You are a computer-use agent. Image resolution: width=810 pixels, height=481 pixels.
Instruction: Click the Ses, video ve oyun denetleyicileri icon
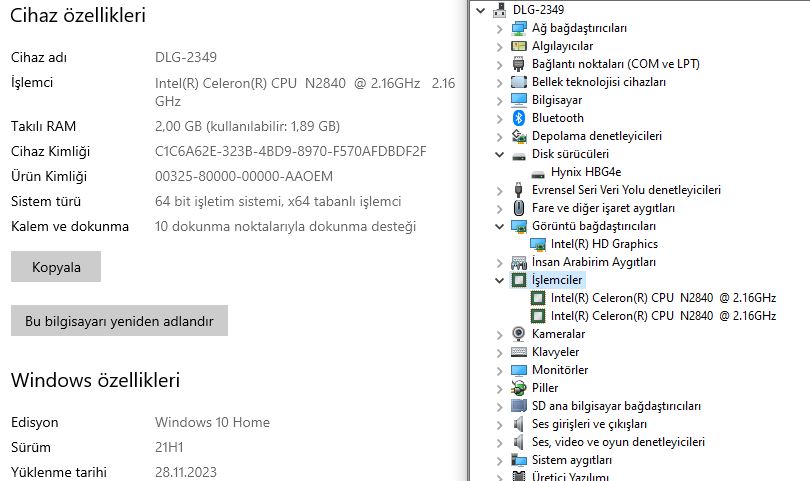point(519,442)
